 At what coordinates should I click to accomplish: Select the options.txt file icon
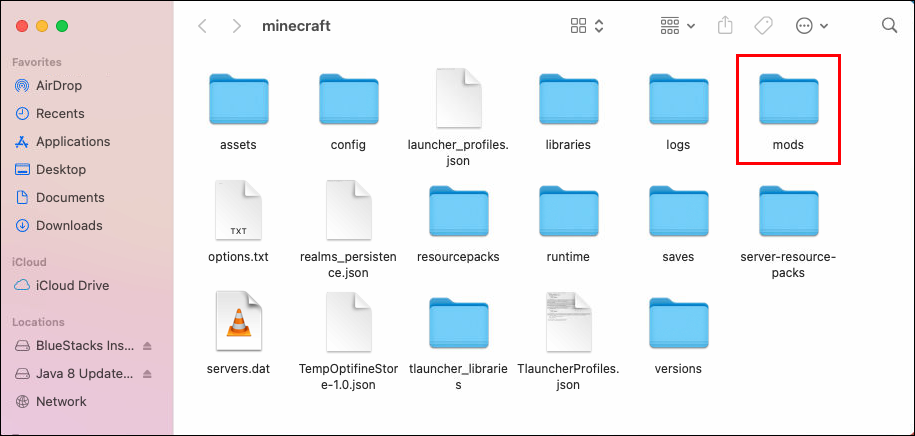238,210
